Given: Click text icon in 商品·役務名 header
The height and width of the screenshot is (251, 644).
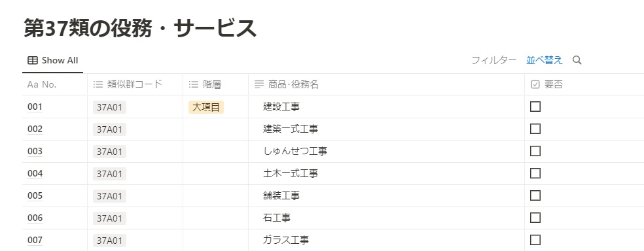Looking at the screenshot, I should click(x=259, y=84).
